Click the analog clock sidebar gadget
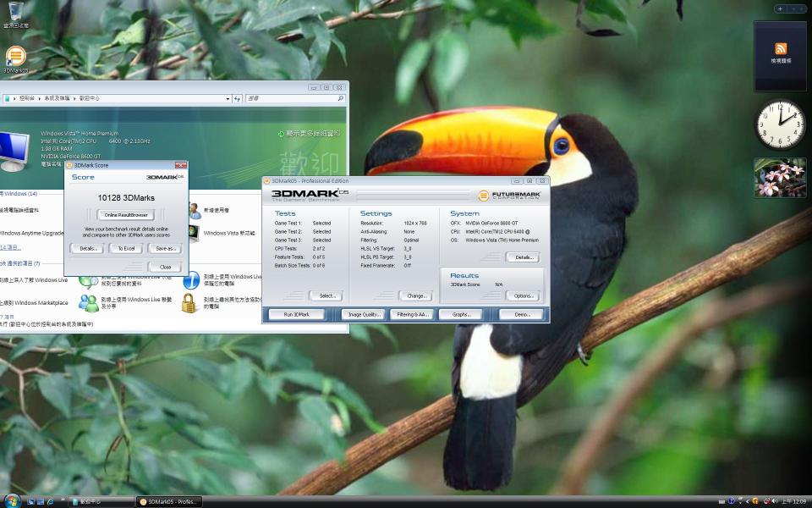The image size is (812, 508). 779,124
